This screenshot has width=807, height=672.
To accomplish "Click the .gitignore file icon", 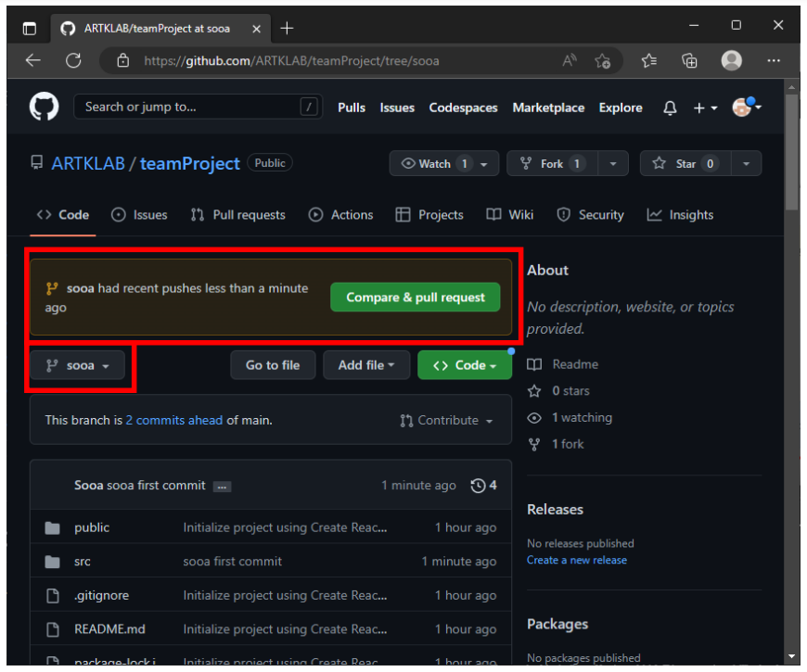I will click(x=53, y=596).
